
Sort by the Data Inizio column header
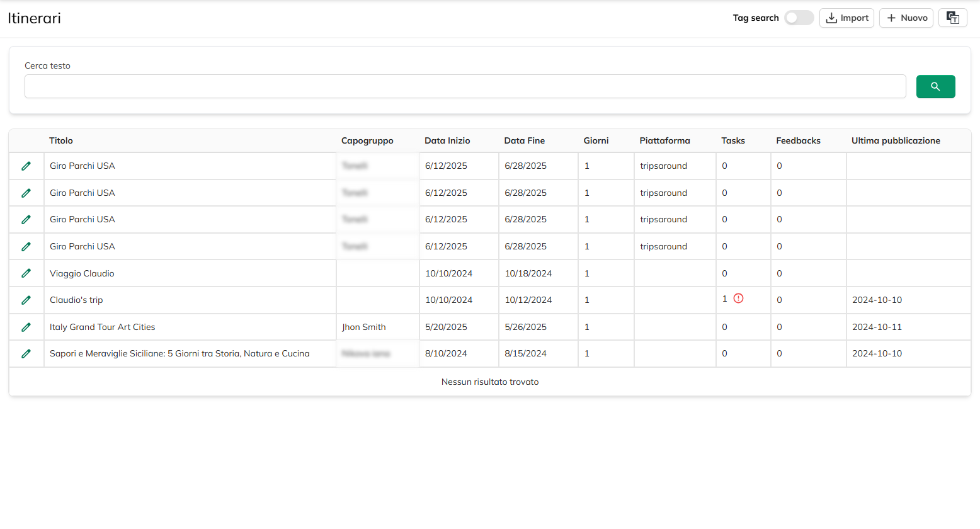(447, 141)
